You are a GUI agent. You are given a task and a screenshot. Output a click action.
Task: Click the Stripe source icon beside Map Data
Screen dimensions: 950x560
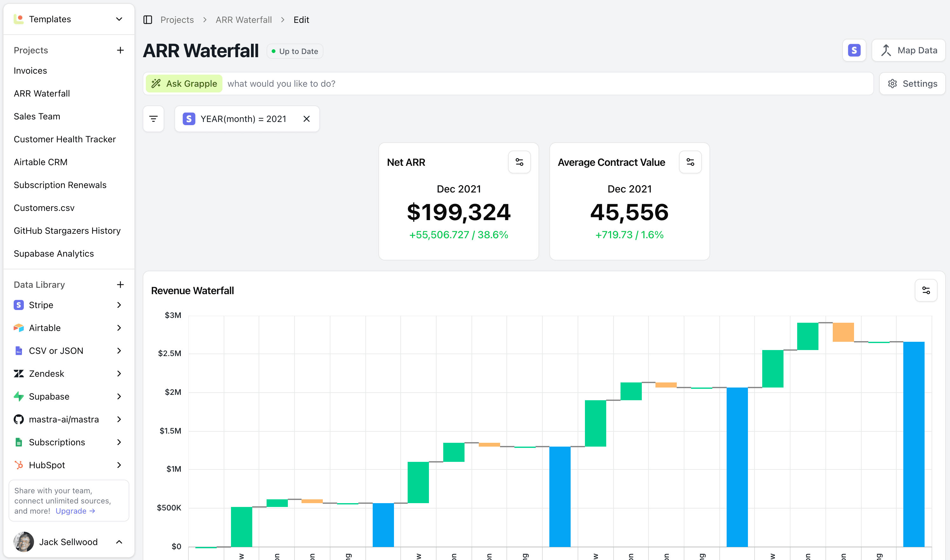coord(854,50)
